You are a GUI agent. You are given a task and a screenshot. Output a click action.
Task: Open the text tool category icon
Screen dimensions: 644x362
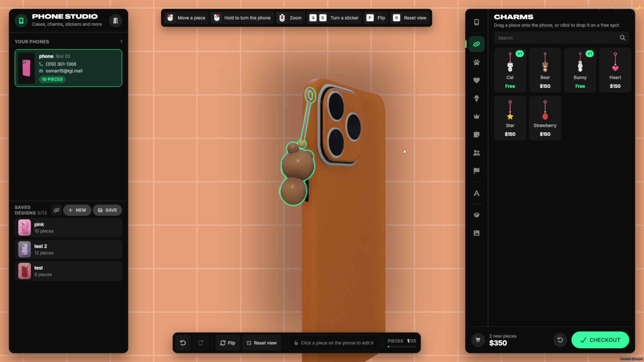[x=476, y=193]
